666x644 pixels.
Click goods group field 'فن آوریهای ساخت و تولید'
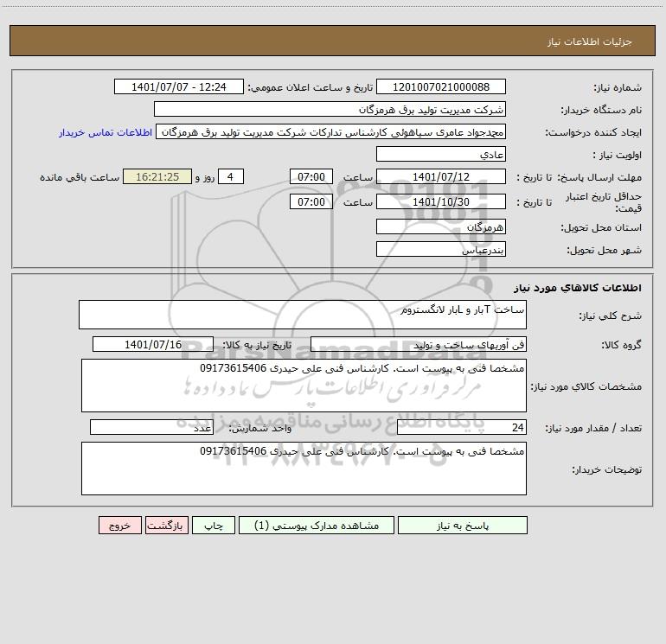coord(419,344)
